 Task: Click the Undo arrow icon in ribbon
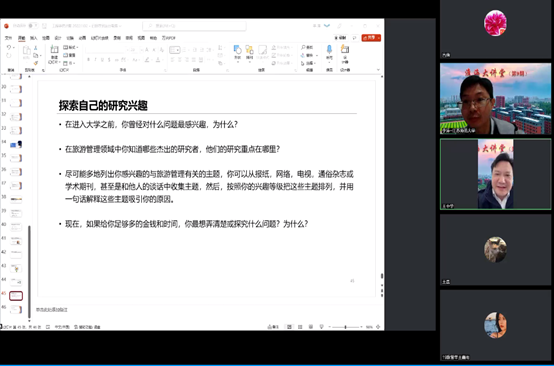click(x=9, y=47)
